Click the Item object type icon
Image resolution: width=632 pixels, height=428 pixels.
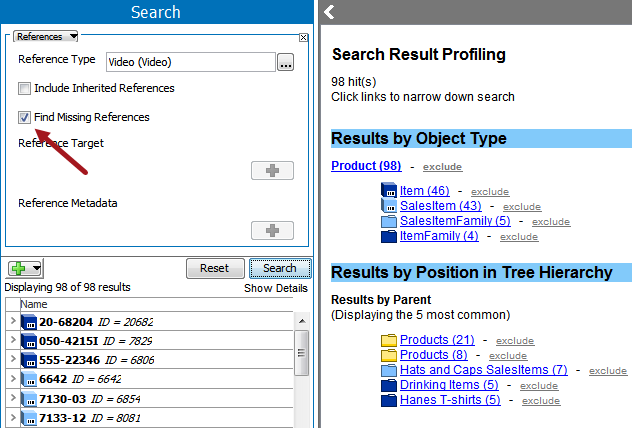pyautogui.click(x=389, y=190)
